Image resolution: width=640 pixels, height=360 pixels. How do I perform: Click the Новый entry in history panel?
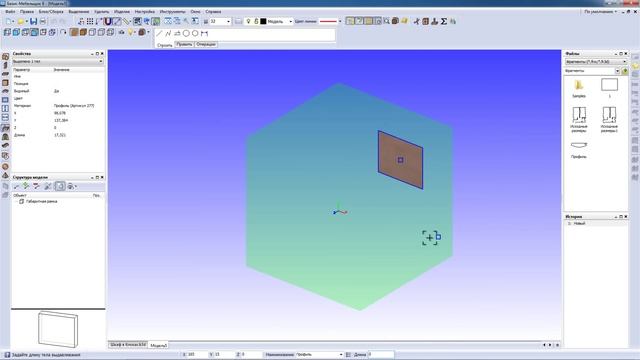point(580,224)
